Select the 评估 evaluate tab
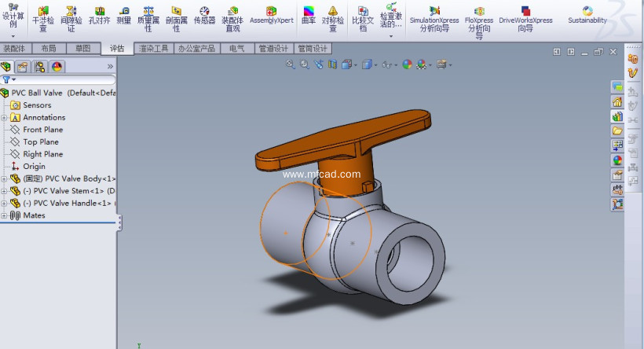644x349 pixels. click(x=117, y=49)
